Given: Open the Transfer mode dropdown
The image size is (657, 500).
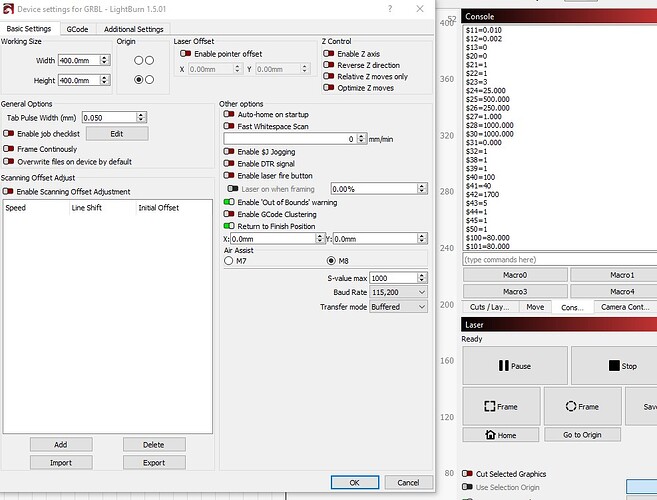Looking at the screenshot, I should click(x=398, y=307).
